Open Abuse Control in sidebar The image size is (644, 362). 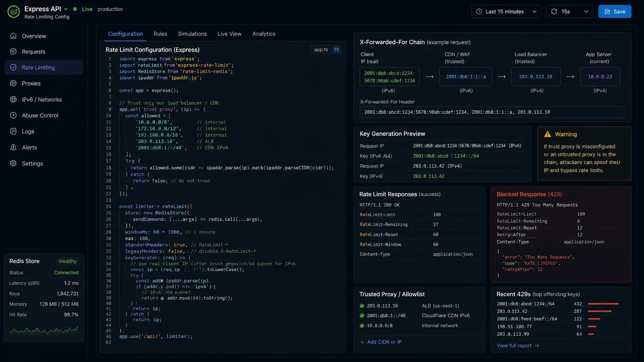coord(44,115)
